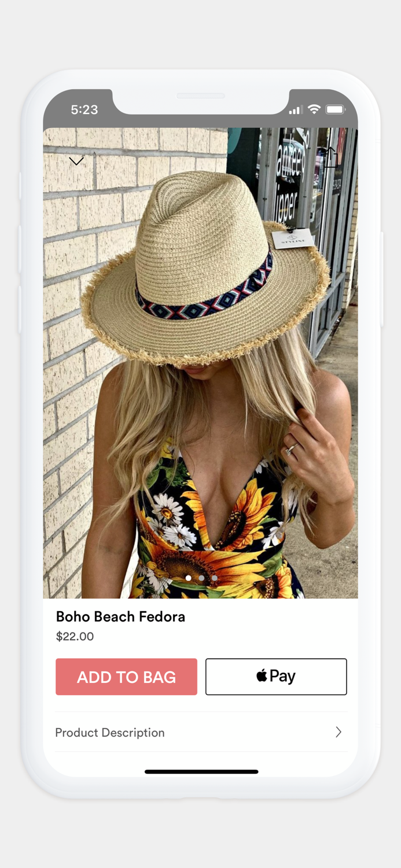
Task: Click the right chevron beside Product Description
Action: tap(339, 732)
